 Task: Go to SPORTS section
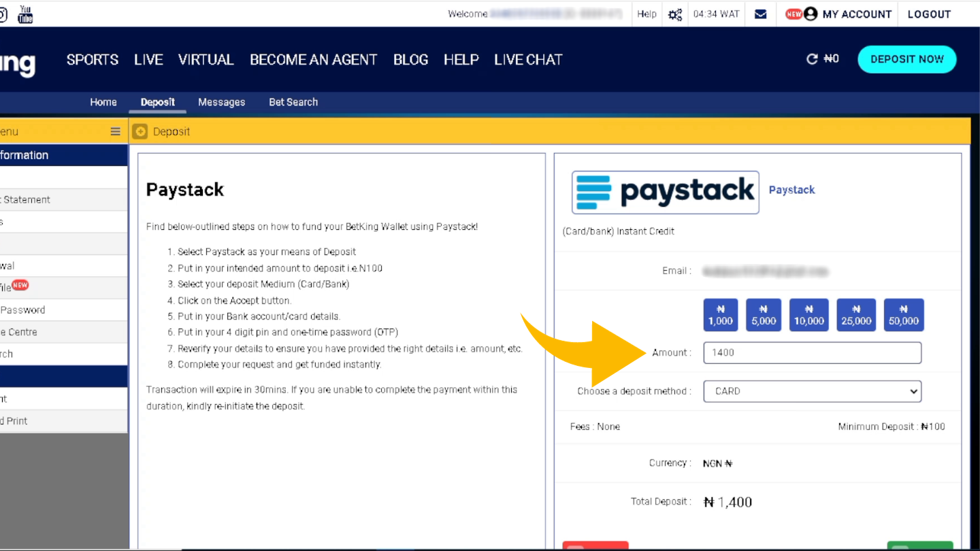click(93, 60)
